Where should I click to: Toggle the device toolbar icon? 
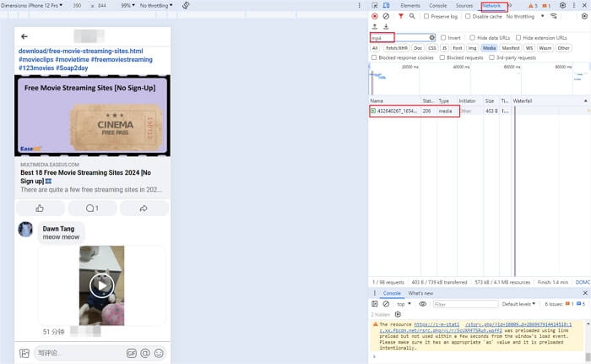[385, 5]
